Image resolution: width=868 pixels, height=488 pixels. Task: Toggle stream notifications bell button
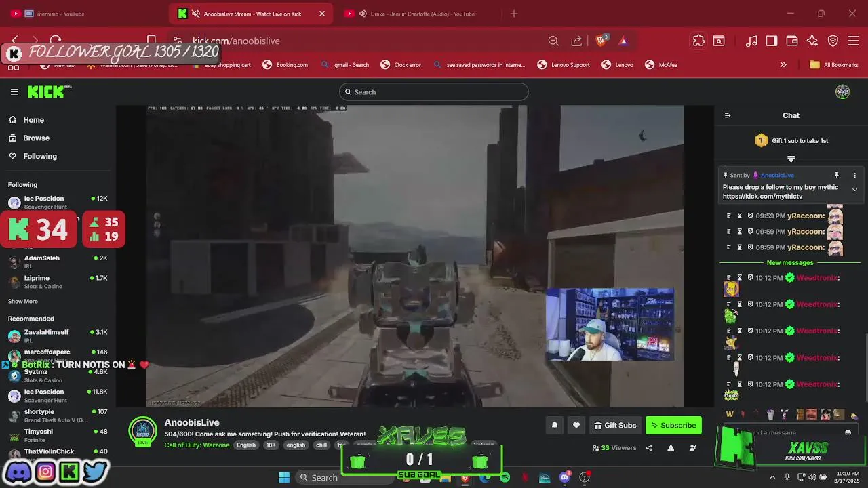pyautogui.click(x=554, y=425)
